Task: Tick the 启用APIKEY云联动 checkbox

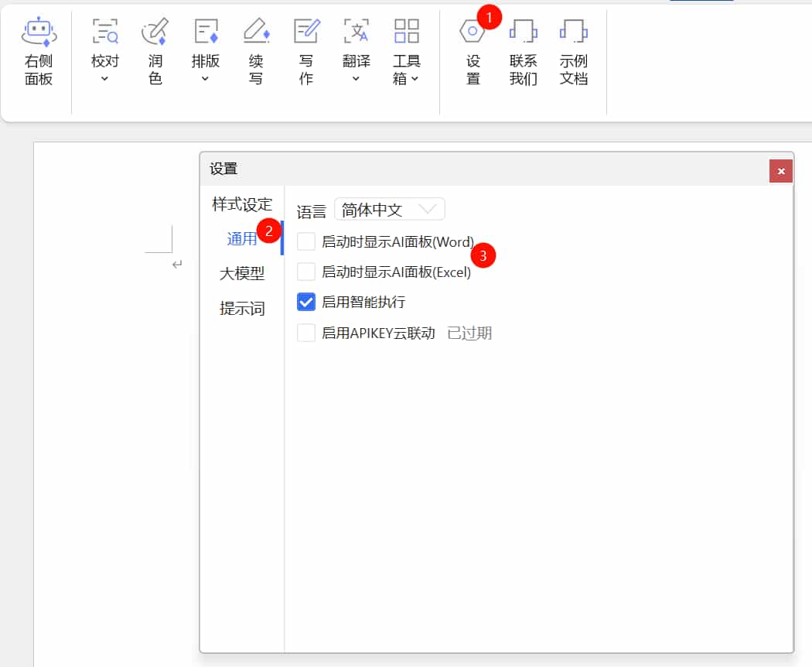Action: click(306, 333)
